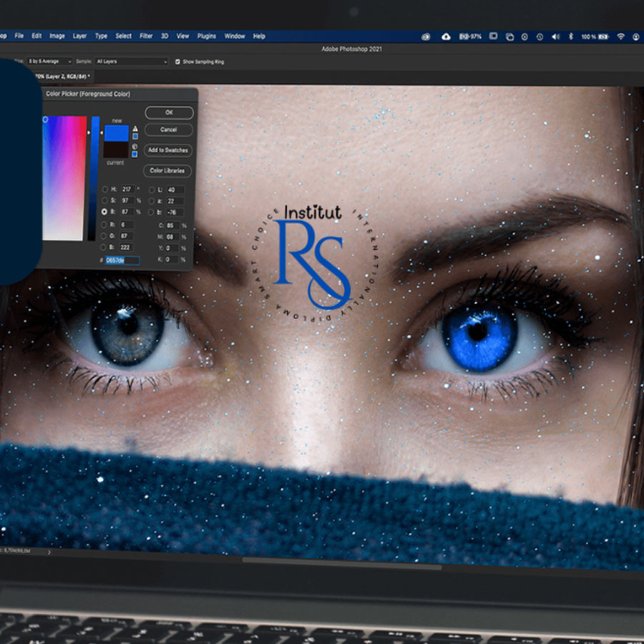Open Color Libraries
Viewport: 644px width, 644px height.
pos(168,171)
